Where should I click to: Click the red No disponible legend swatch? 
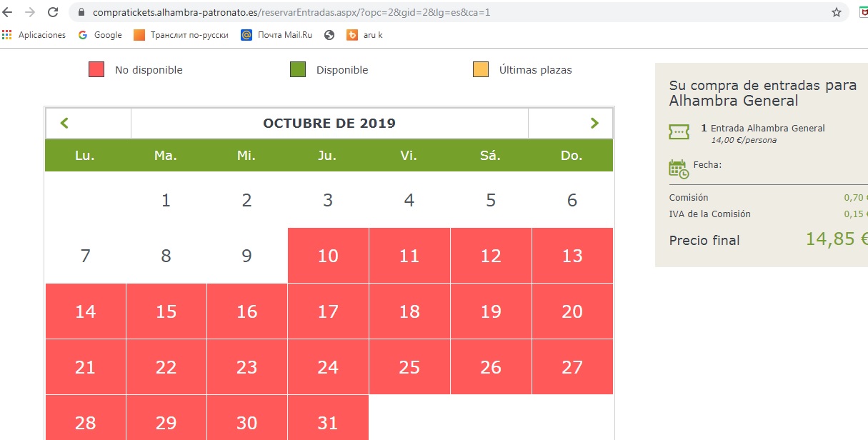96,69
